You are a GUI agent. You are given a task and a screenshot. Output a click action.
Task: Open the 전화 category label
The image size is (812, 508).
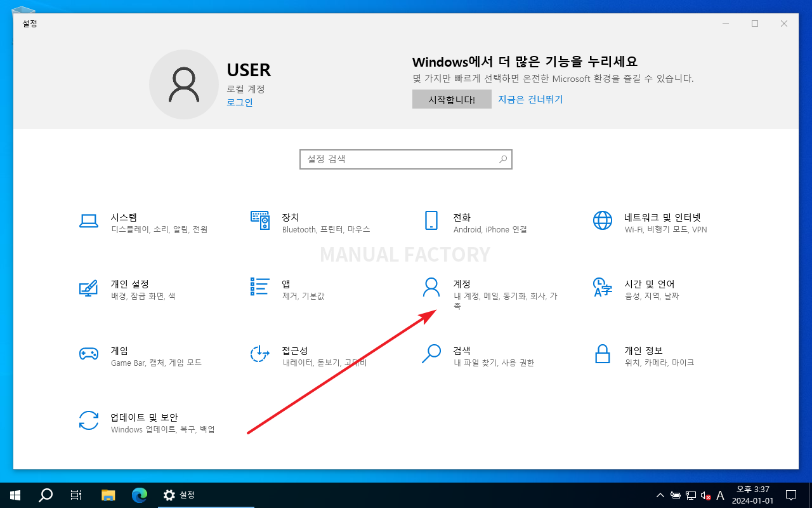[x=462, y=217]
